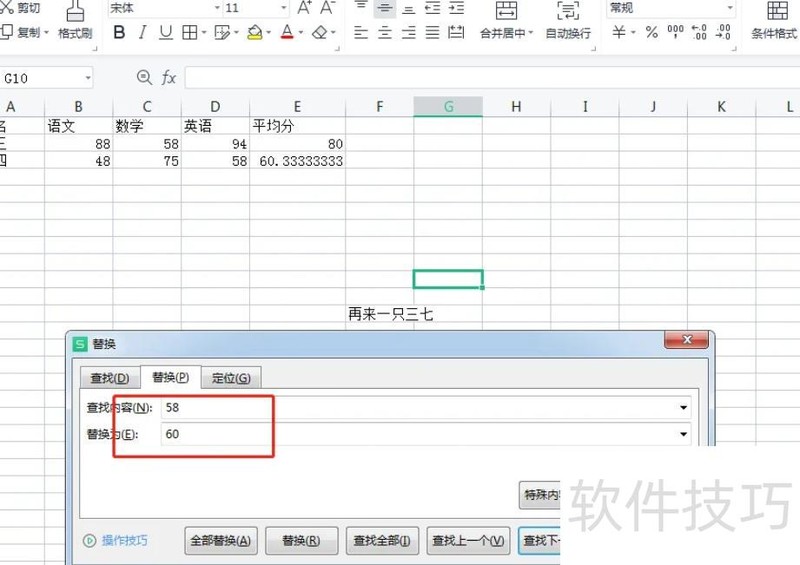Switch to the Replace (替换) tab
800x565 pixels.
point(170,377)
